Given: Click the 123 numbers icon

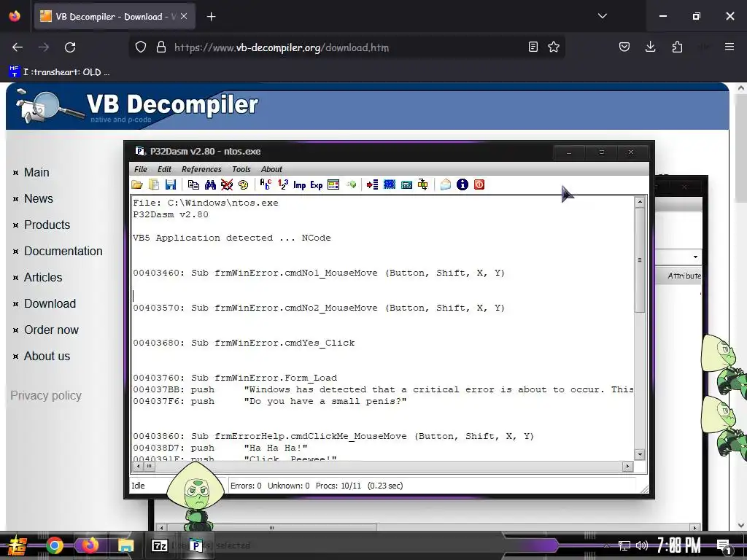Looking at the screenshot, I should tap(283, 184).
